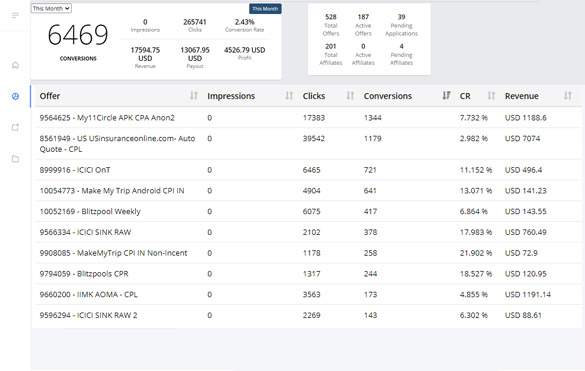This screenshot has width=585, height=371.
Task: Sort table by Impressions column arrows
Action: click(289, 96)
